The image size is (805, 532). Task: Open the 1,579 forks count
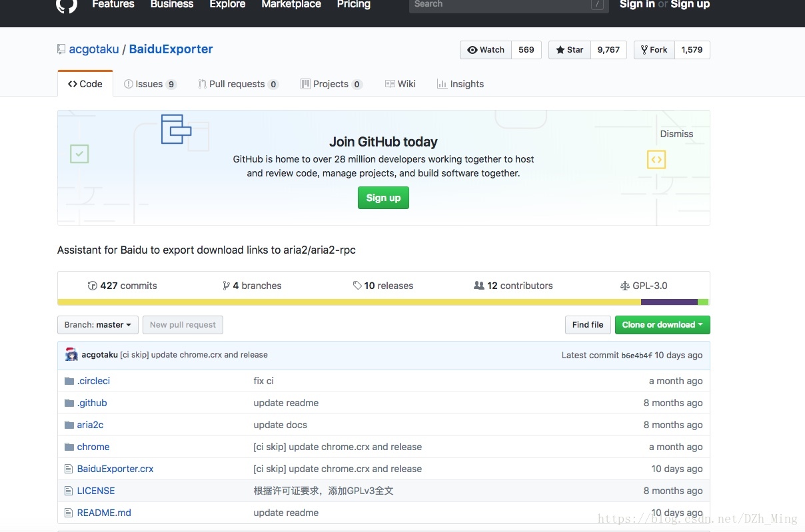point(692,50)
